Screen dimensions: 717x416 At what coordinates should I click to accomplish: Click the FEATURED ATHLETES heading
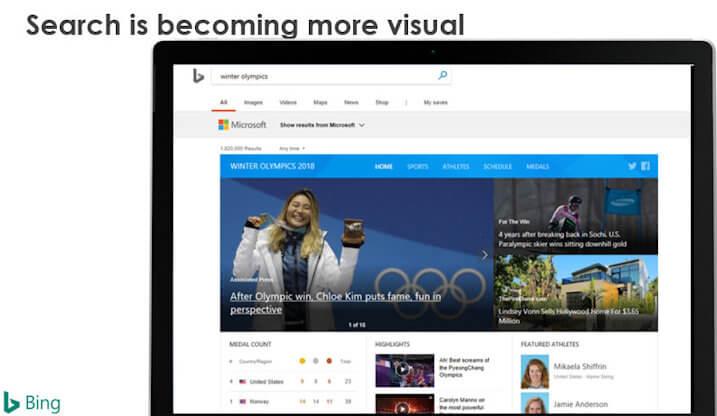pos(550,344)
